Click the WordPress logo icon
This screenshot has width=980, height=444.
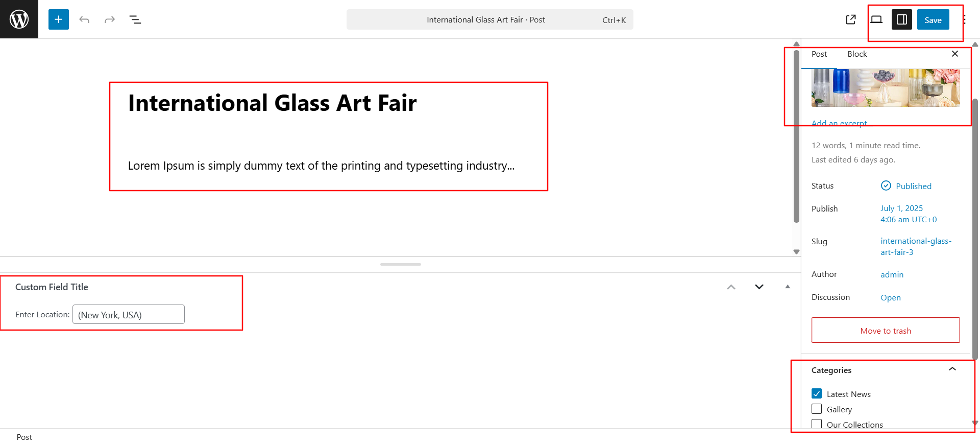click(19, 19)
